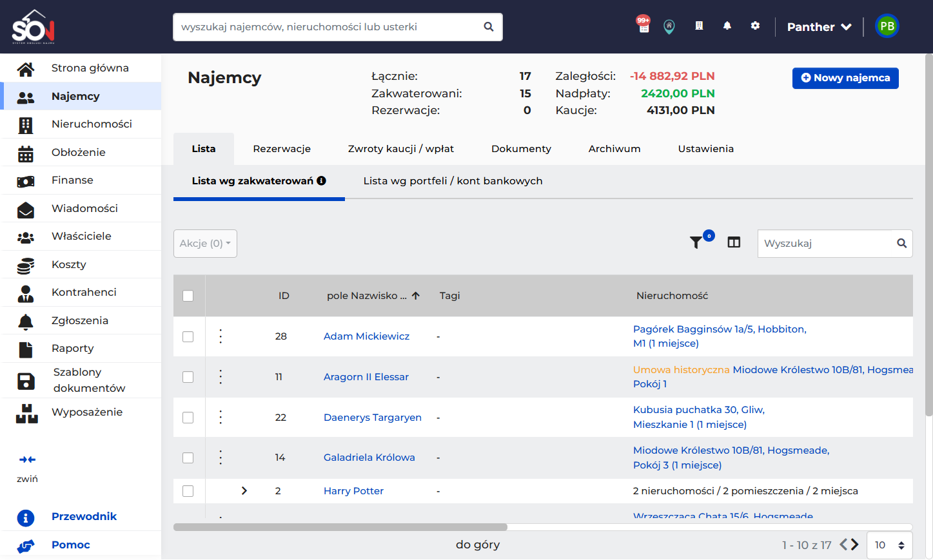The image size is (933, 560).
Task: Click the map location pin icon
Action: click(669, 26)
